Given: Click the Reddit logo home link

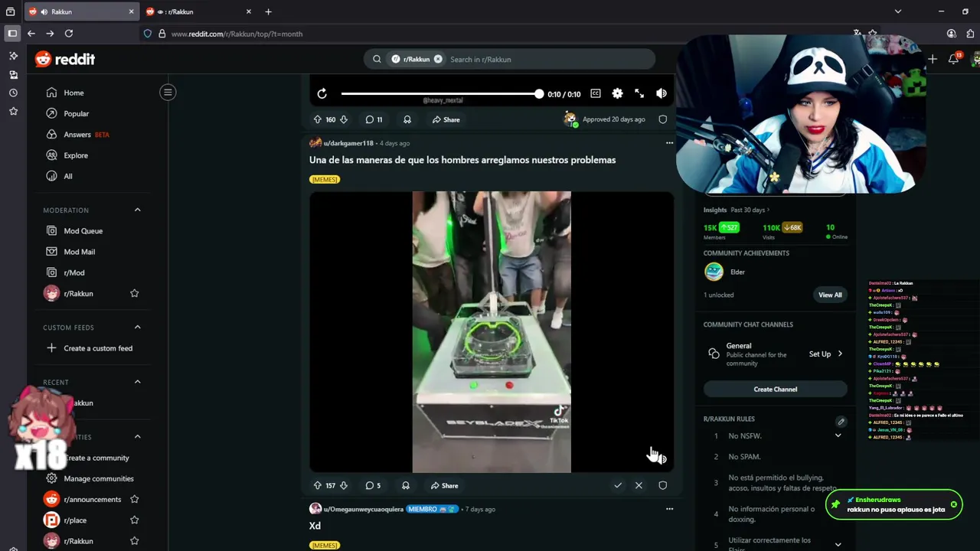Looking at the screenshot, I should [x=65, y=59].
